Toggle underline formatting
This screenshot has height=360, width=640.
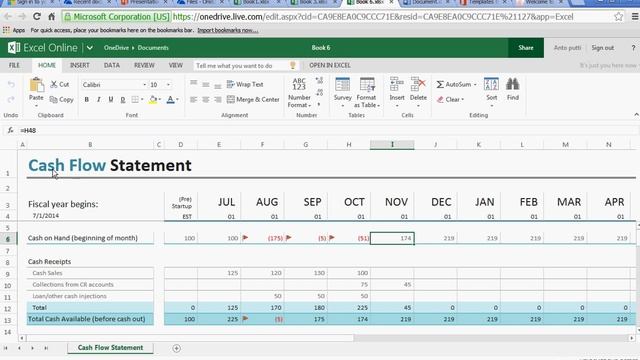point(111,99)
